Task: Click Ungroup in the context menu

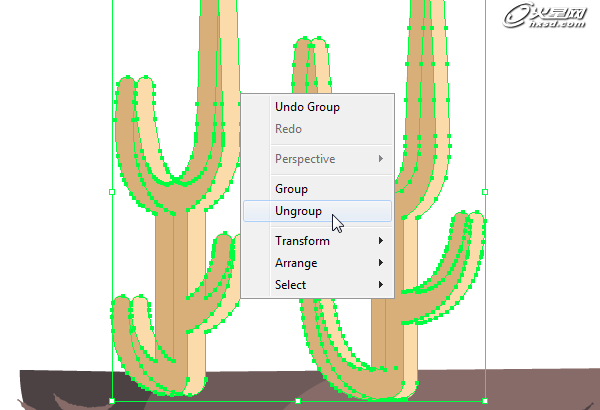Action: coord(317,211)
